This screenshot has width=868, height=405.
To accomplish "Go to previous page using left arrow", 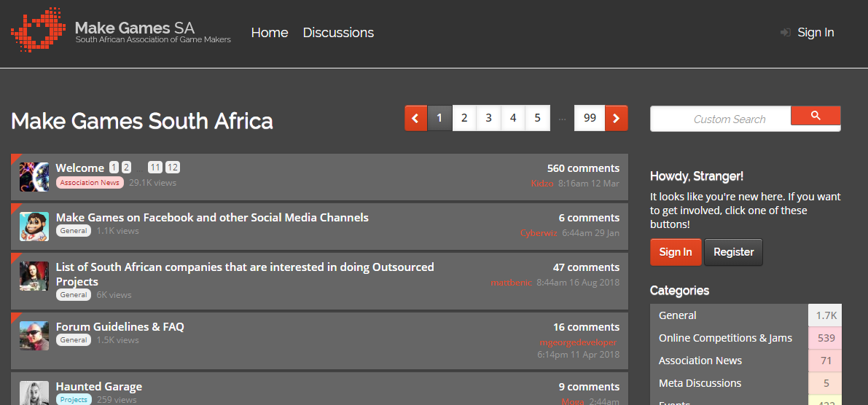I will (x=415, y=118).
